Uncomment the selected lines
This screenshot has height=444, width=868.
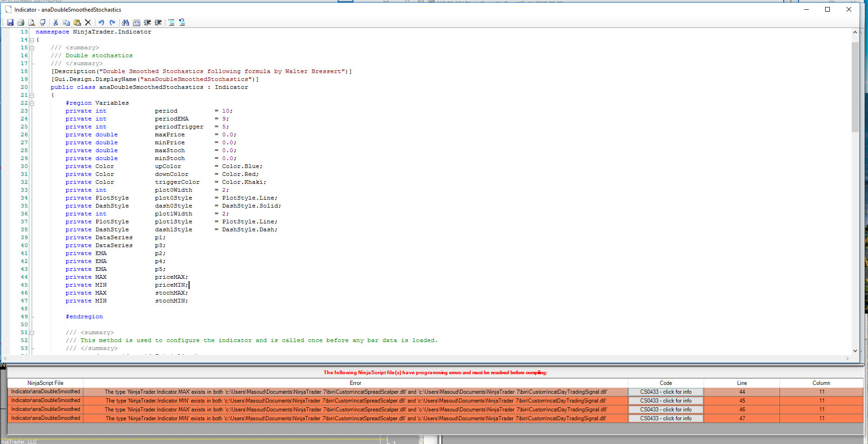(182, 22)
